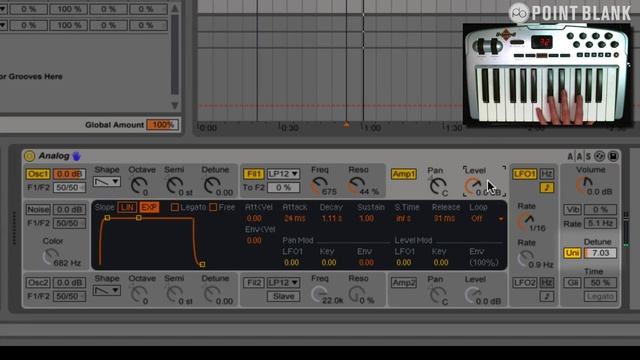Toggle the Gli glide switch
Viewport: 640px width, 360px height.
(572, 282)
